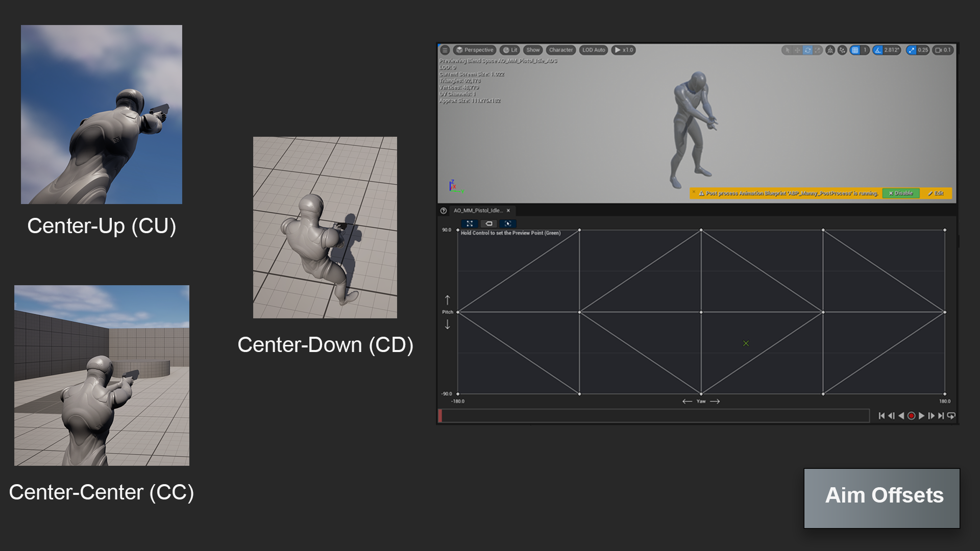This screenshot has width=980, height=551.
Task: Click the timeline scrub bar
Action: pyautogui.click(x=653, y=416)
